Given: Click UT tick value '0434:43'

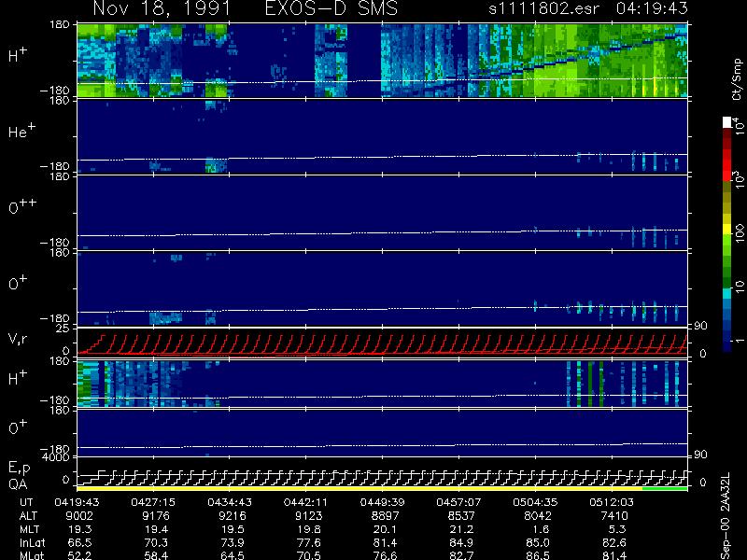Looking at the screenshot, I should (x=230, y=502).
